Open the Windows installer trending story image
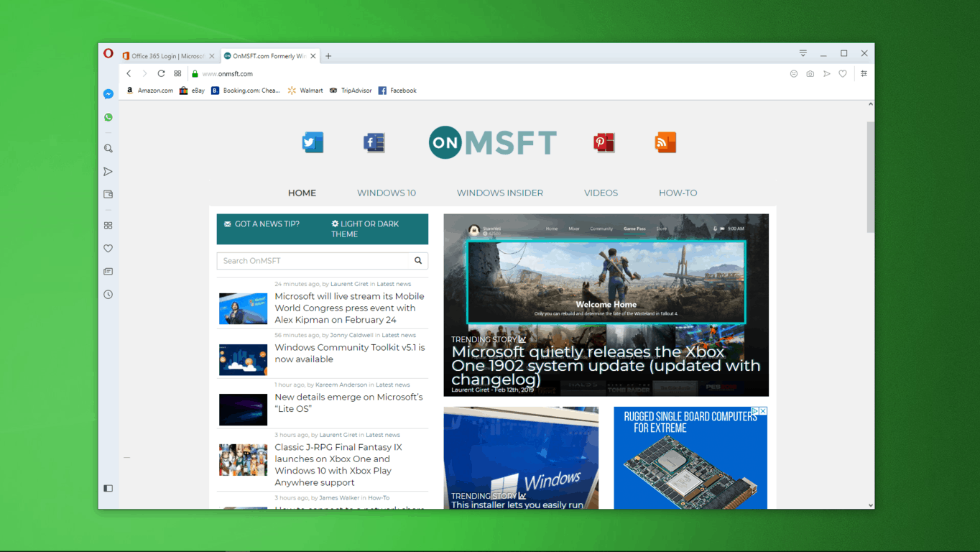 click(521, 458)
